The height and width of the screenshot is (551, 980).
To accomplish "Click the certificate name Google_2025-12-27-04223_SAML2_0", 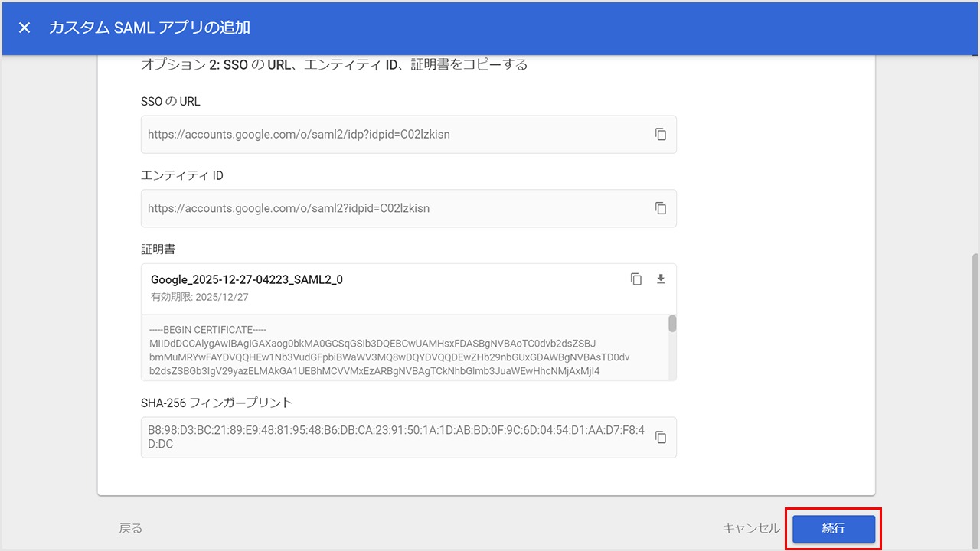I will click(247, 280).
